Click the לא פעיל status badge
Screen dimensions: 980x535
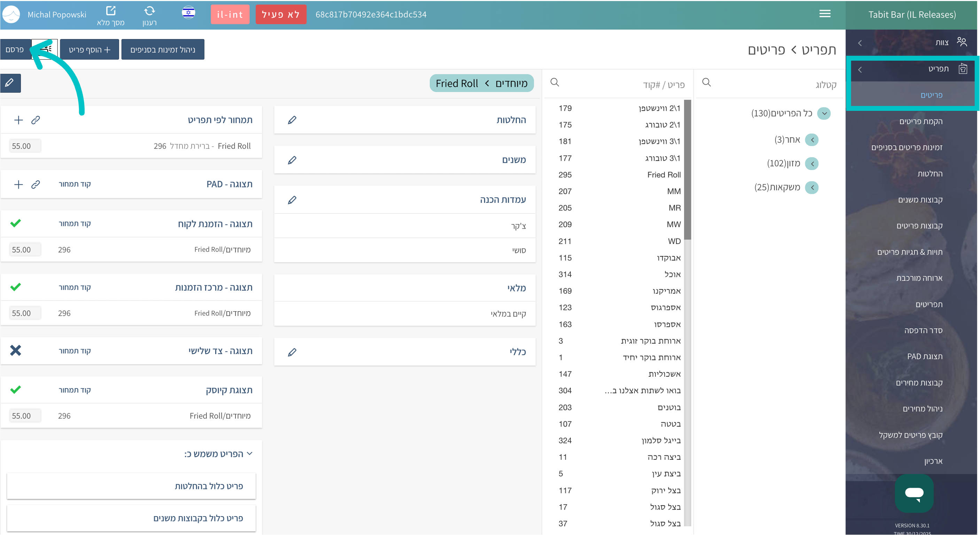click(281, 15)
